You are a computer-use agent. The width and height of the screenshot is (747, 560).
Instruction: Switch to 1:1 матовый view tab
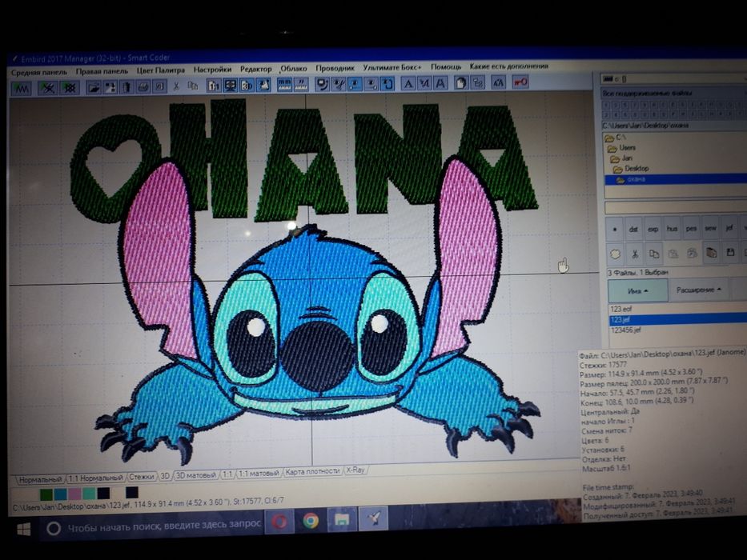259,473
